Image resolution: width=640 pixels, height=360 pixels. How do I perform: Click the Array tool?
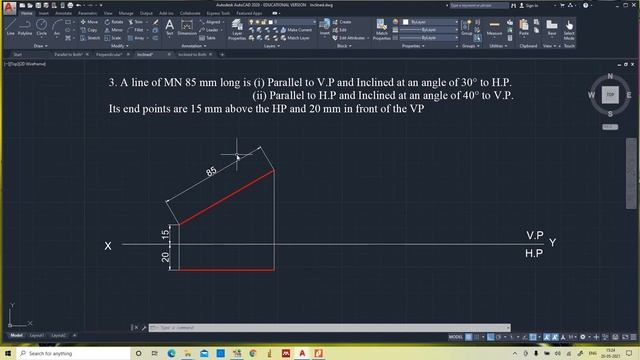click(136, 38)
